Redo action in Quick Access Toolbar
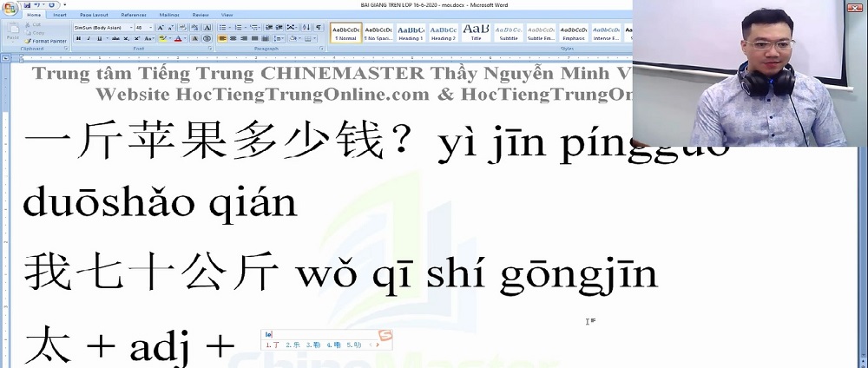 click(x=51, y=5)
